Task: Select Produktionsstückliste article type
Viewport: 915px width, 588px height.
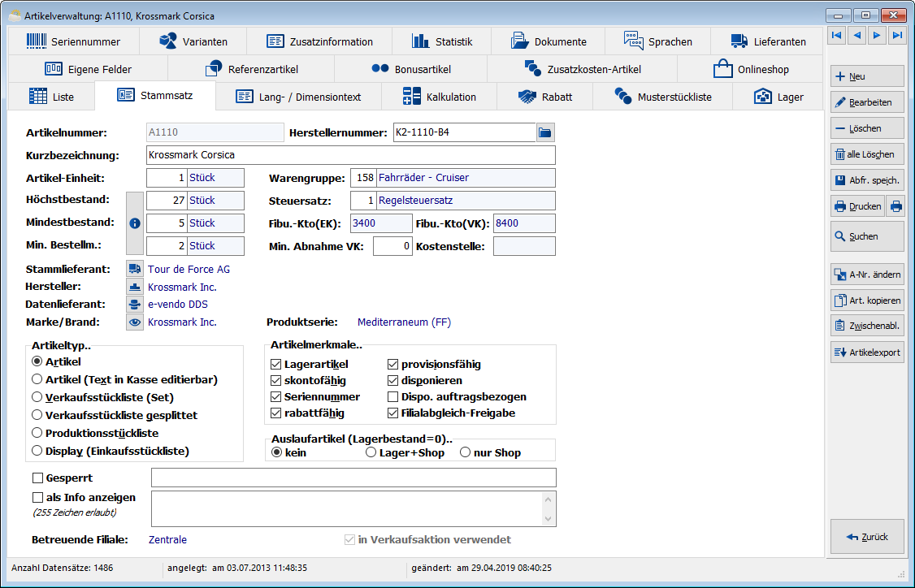Action: point(37,433)
